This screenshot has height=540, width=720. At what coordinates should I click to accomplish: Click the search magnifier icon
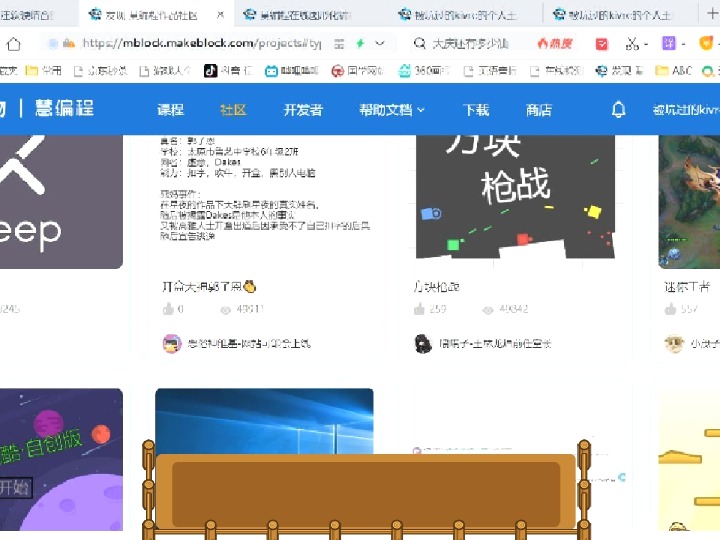[x=419, y=44]
